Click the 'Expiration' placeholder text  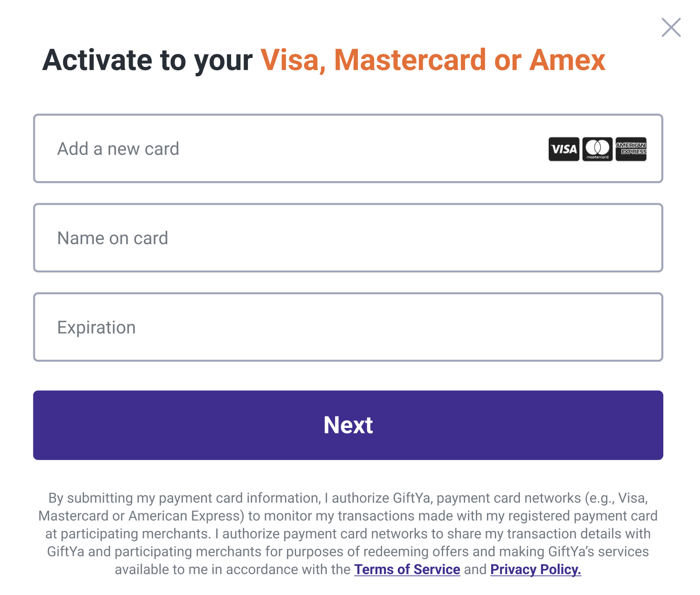pyautogui.click(x=97, y=328)
